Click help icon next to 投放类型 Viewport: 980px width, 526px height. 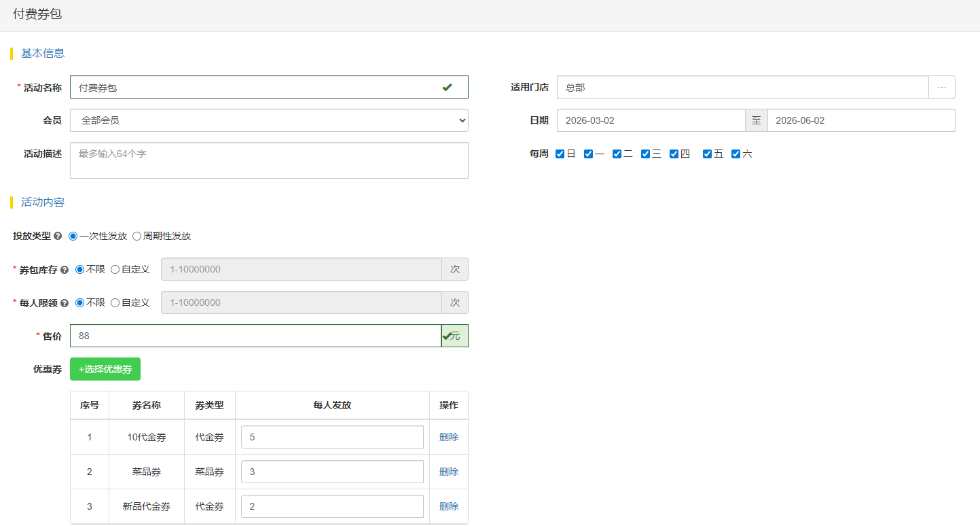tap(58, 236)
